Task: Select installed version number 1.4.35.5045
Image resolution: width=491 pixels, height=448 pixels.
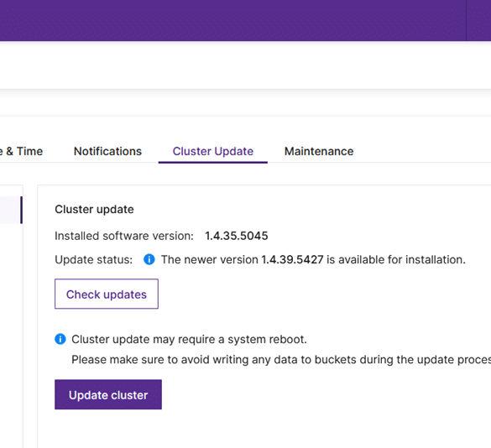Action: [237, 236]
